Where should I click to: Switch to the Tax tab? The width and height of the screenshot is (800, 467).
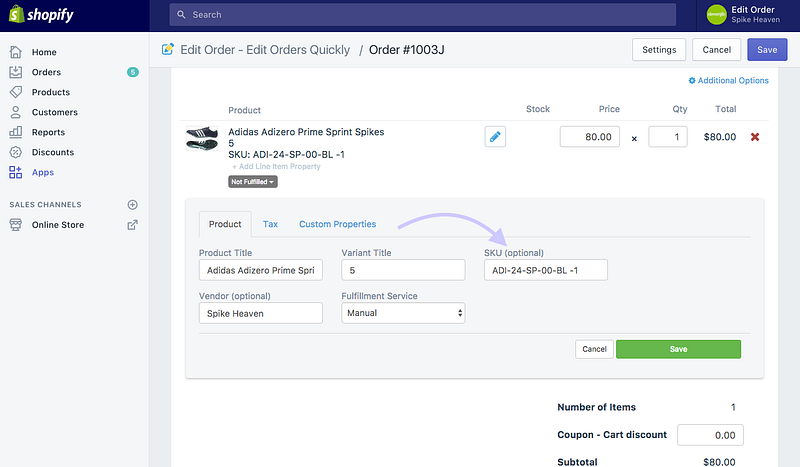coord(270,224)
